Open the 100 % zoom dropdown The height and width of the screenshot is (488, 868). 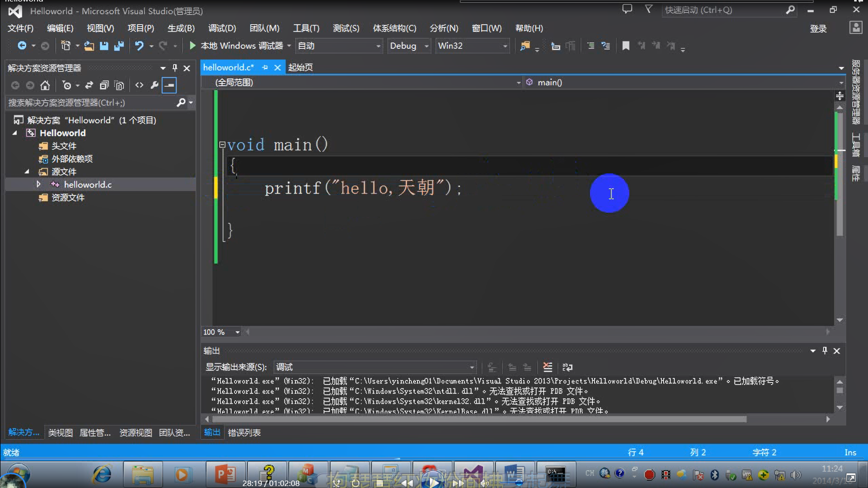coord(237,332)
